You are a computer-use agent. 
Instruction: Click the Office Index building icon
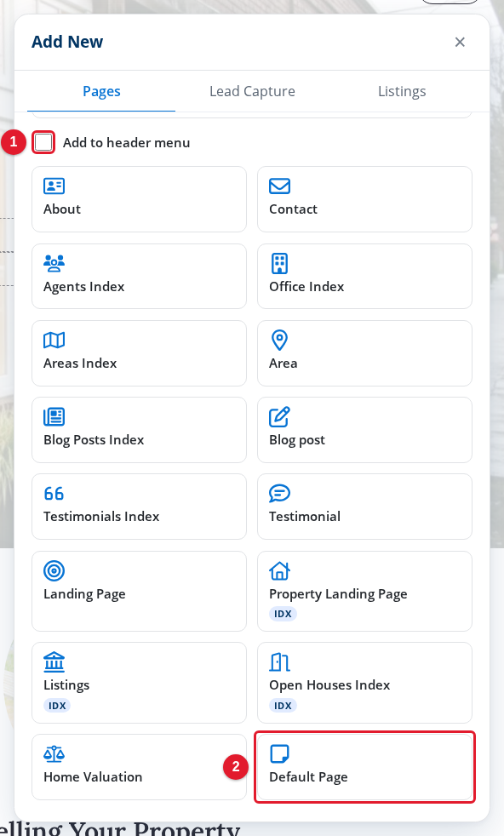tap(279, 263)
